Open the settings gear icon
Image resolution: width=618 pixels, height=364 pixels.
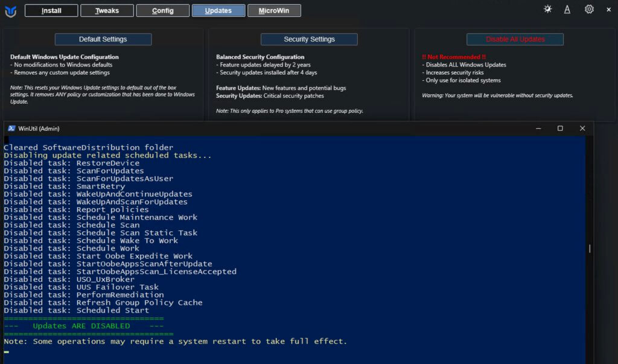tap(589, 9)
